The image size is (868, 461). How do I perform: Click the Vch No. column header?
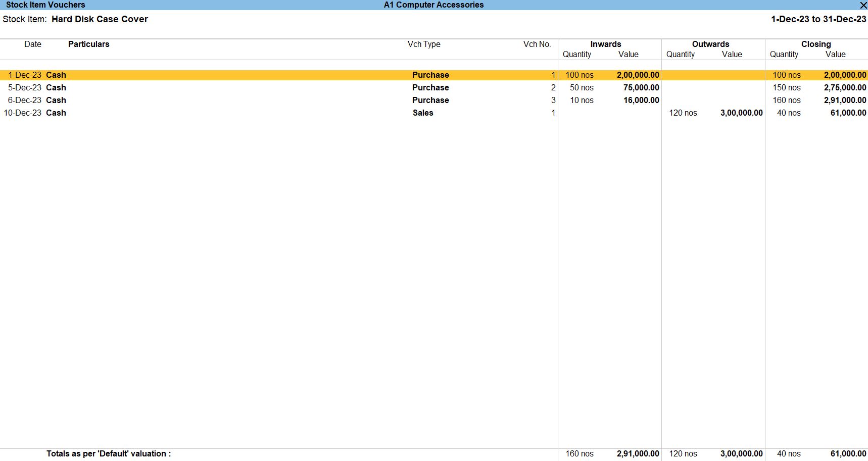[537, 44]
